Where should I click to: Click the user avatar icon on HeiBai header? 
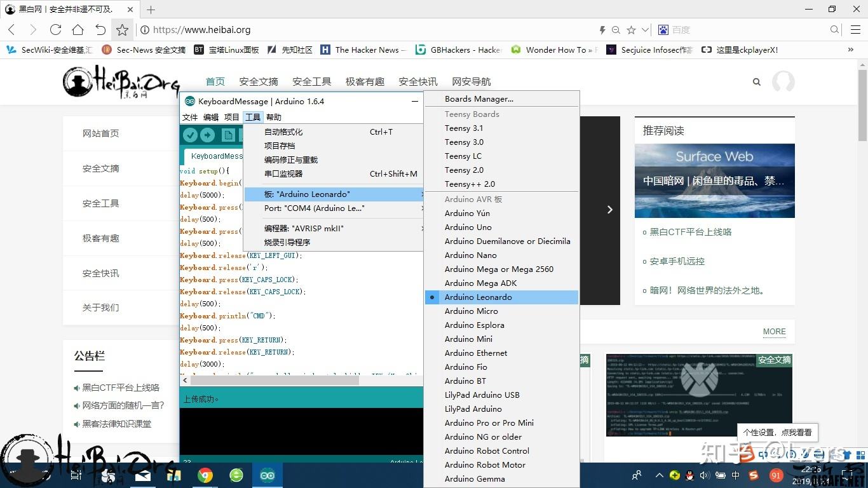[x=783, y=81]
